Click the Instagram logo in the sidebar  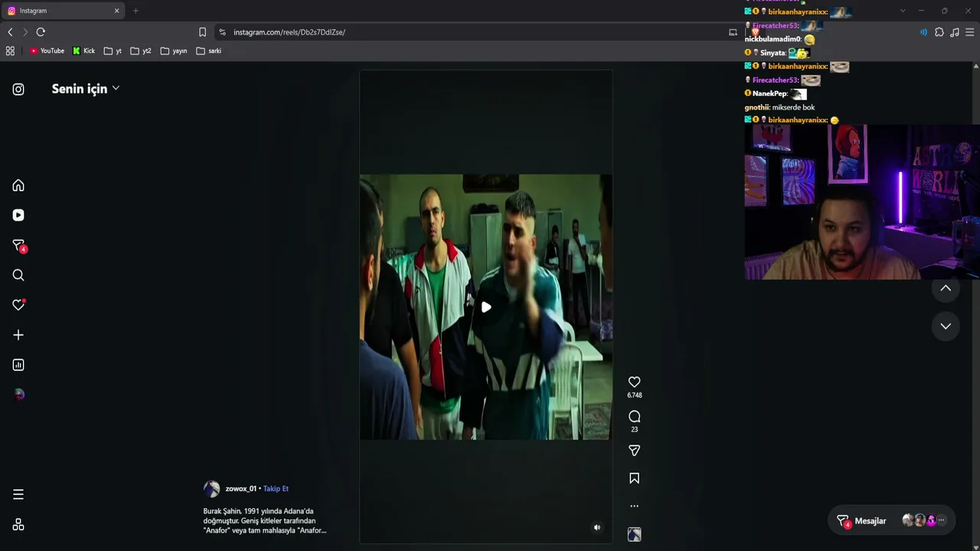[x=18, y=90]
